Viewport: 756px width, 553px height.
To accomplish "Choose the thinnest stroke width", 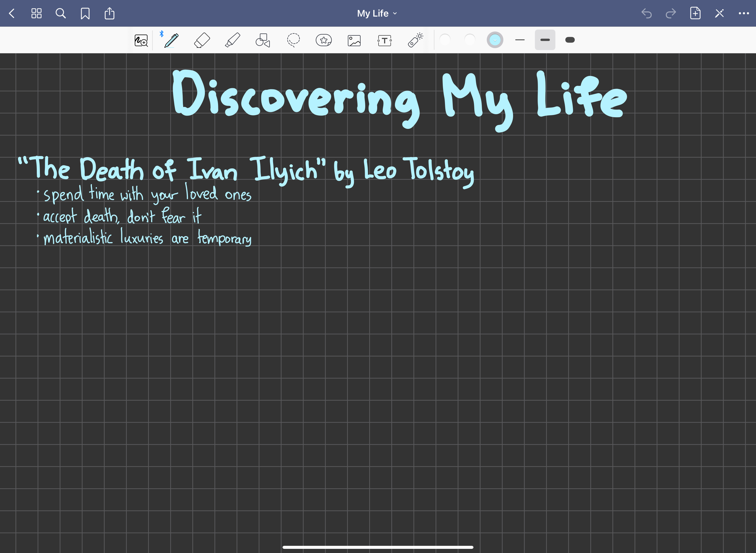I will [x=520, y=40].
